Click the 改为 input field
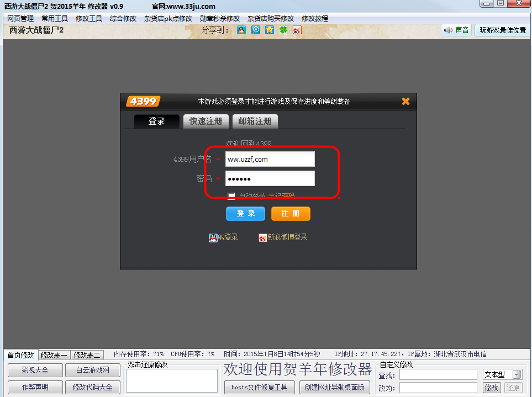Viewport: 532px width, 397px height. [x=438, y=388]
